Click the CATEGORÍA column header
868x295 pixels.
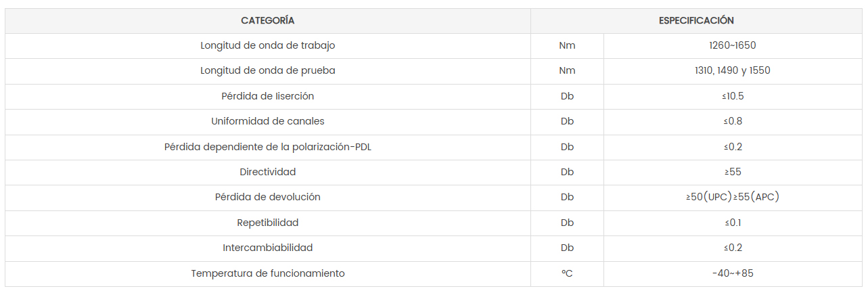click(x=268, y=21)
